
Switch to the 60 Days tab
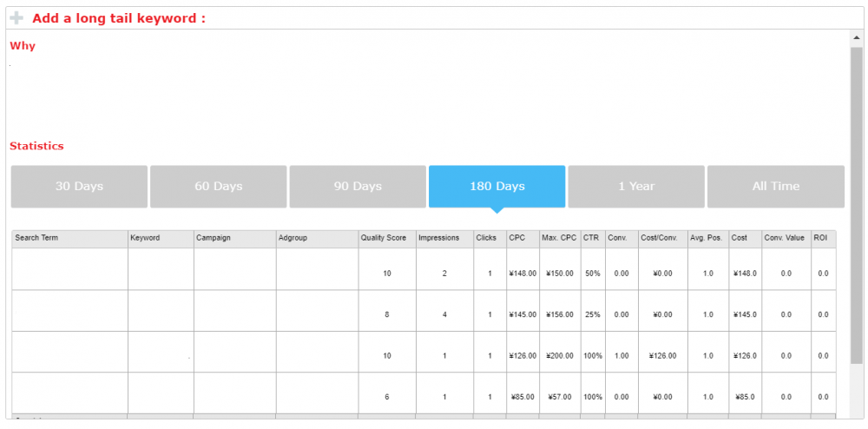tap(218, 187)
